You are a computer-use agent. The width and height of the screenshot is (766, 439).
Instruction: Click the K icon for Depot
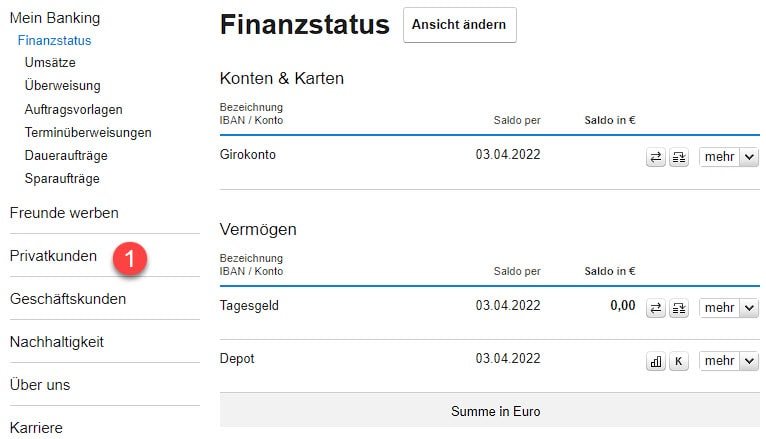(x=679, y=361)
